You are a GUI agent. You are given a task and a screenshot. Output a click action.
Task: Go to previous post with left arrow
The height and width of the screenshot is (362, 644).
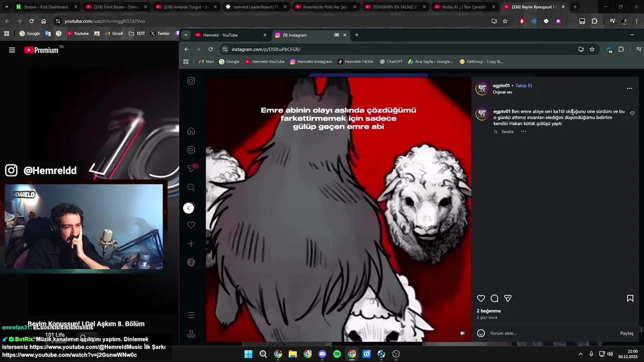189,208
